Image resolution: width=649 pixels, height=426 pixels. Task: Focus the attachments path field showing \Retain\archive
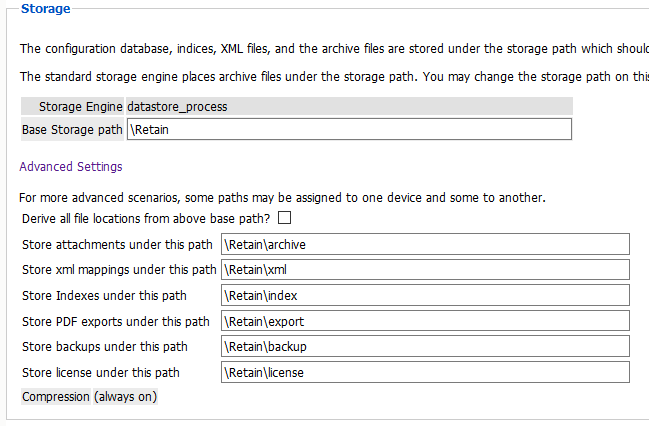(x=425, y=244)
